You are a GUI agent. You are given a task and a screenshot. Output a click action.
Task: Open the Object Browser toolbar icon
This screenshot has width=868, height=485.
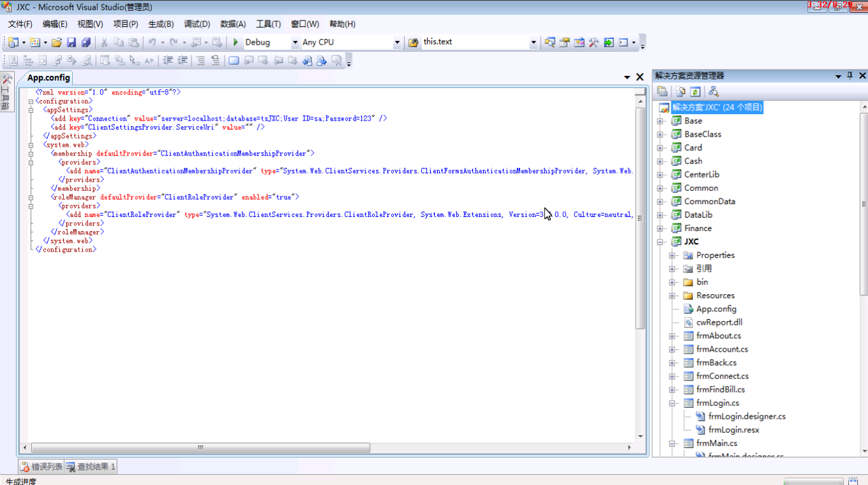(x=579, y=42)
